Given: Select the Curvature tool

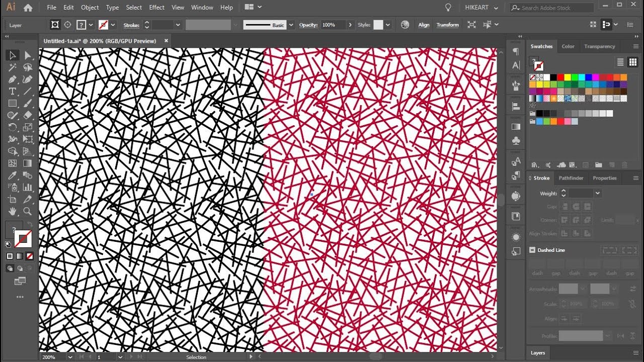Looking at the screenshot, I should (28, 79).
